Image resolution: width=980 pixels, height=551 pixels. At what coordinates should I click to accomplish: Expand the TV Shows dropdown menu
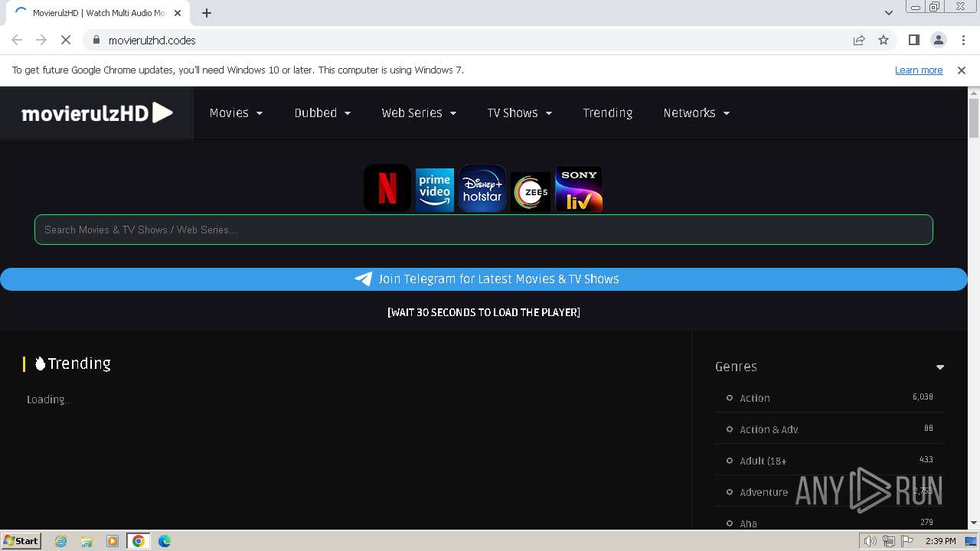pyautogui.click(x=520, y=113)
